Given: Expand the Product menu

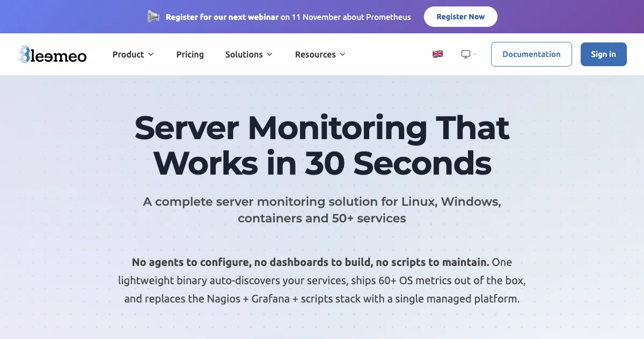Looking at the screenshot, I should [133, 54].
